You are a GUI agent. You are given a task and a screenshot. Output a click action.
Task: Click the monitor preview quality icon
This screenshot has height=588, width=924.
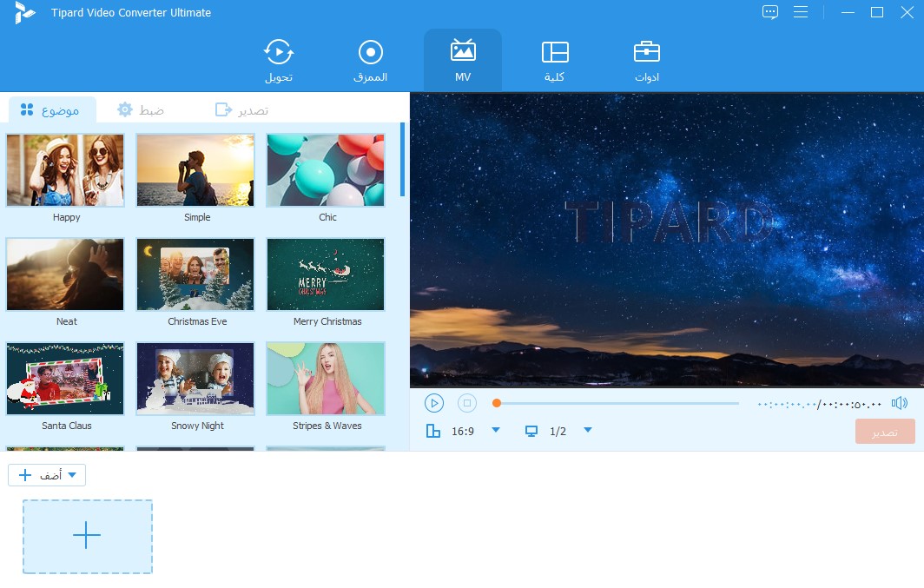[x=531, y=431]
